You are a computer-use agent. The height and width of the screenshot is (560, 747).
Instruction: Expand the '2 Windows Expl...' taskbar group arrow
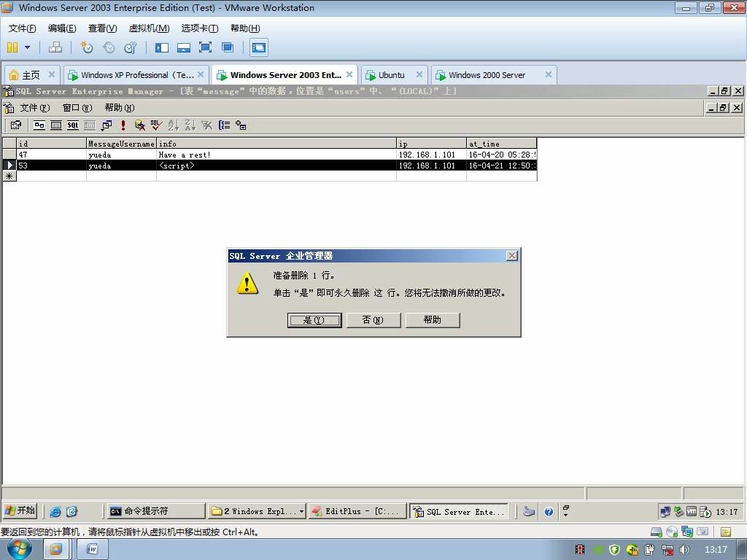click(x=301, y=511)
